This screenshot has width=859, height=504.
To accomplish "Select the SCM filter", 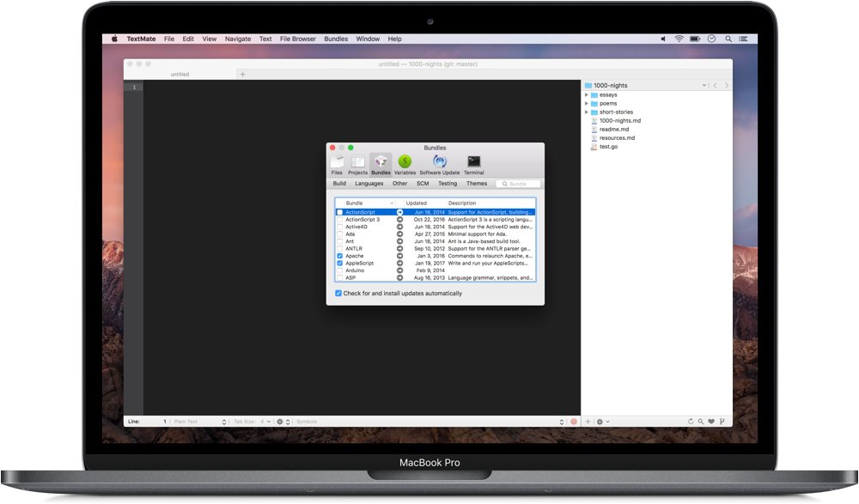I will pyautogui.click(x=423, y=184).
